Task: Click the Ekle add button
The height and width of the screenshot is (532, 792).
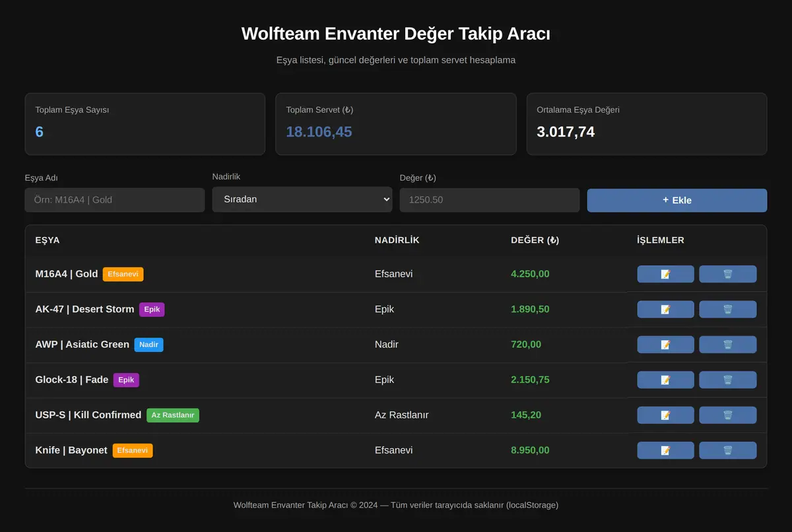Action: [677, 200]
